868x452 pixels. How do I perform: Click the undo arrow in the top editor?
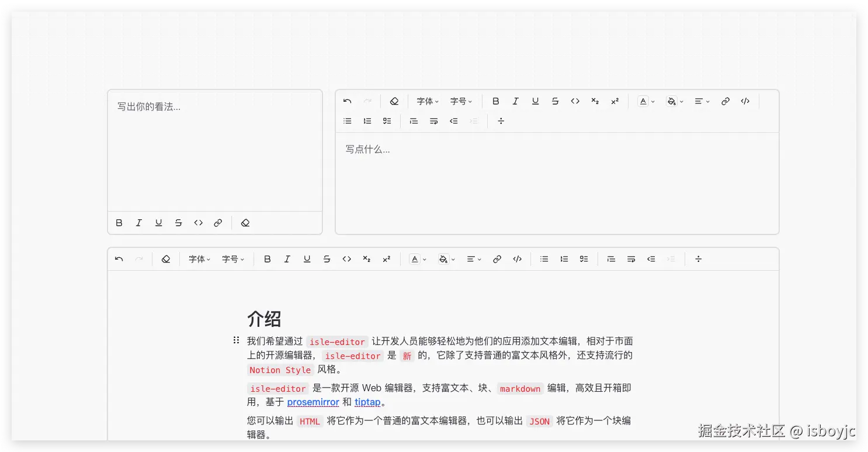point(347,101)
